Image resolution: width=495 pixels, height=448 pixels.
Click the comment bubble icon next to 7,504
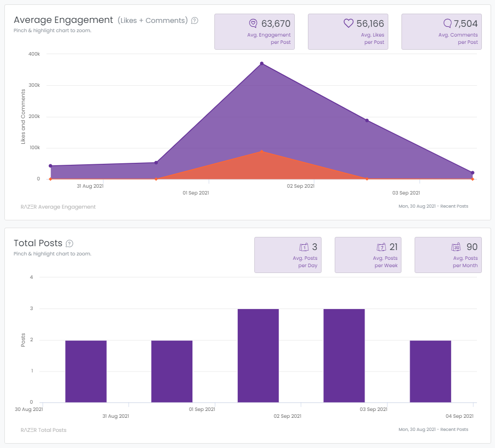pyautogui.click(x=447, y=23)
